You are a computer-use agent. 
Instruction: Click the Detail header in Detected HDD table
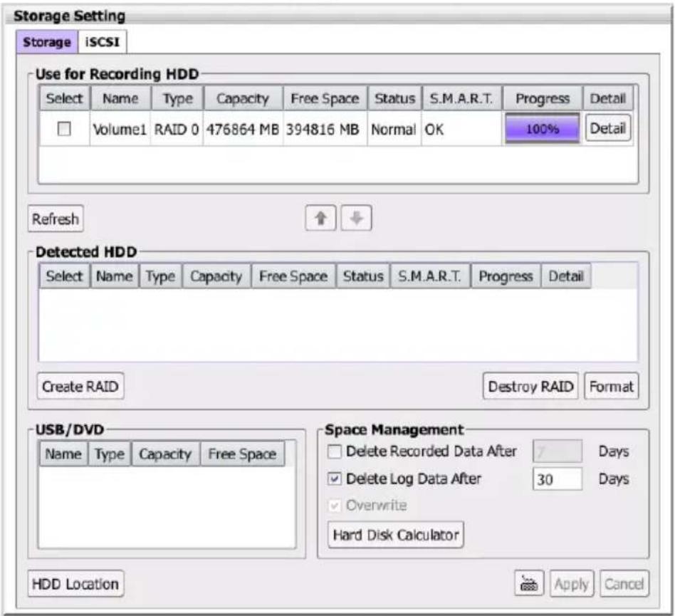click(566, 276)
